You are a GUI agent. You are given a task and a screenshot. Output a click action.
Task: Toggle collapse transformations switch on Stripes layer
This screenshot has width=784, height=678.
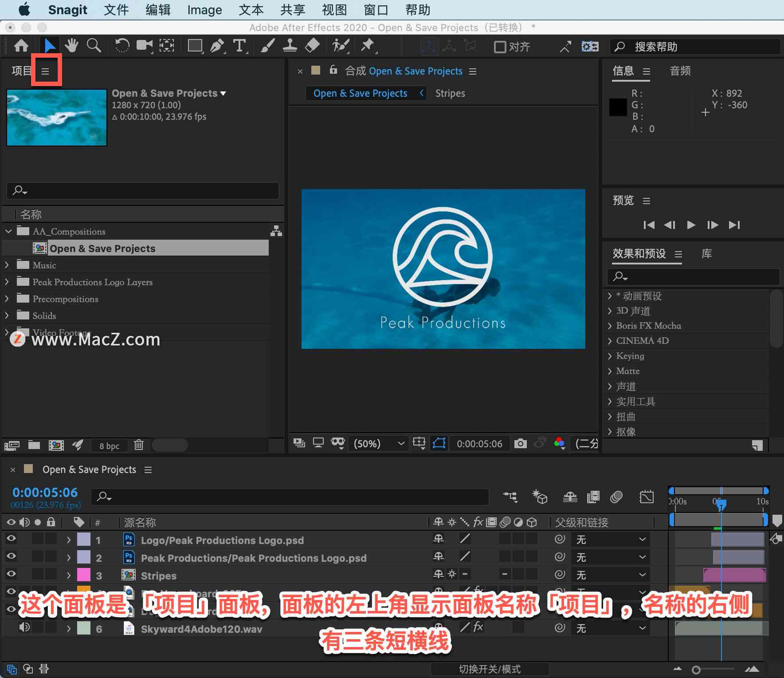(452, 574)
